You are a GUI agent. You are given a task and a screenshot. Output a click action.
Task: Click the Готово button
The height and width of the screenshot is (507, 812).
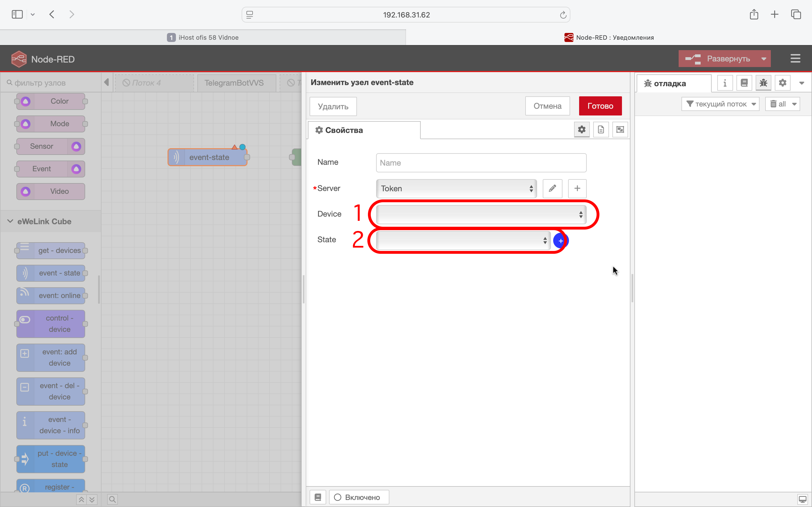tap(600, 106)
